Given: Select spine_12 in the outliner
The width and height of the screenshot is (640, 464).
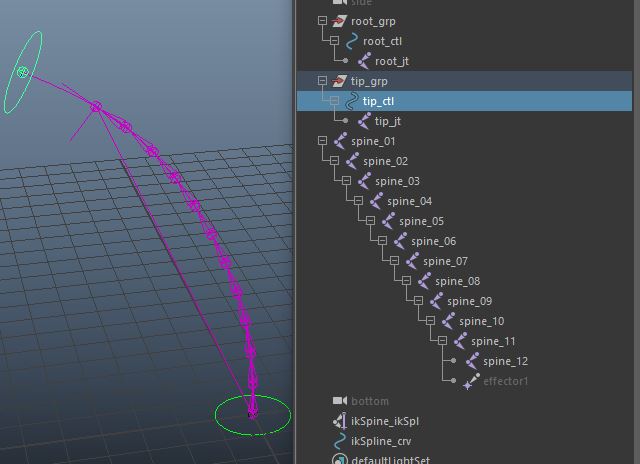Looking at the screenshot, I should click(505, 361).
